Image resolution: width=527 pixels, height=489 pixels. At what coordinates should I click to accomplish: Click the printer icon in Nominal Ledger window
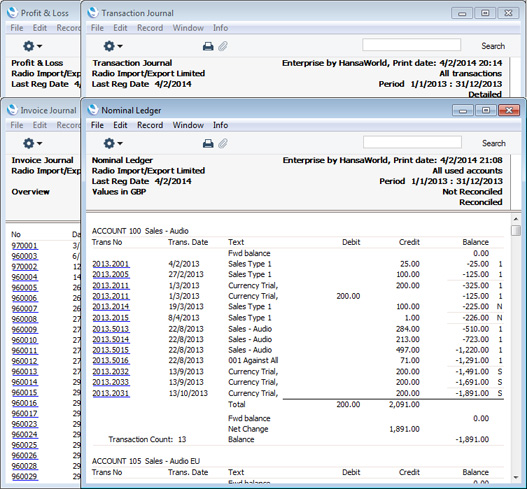pos(208,144)
